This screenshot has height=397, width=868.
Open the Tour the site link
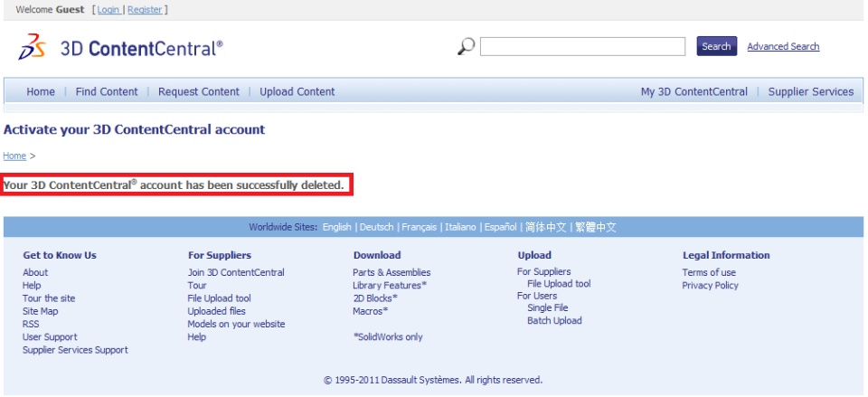point(49,298)
